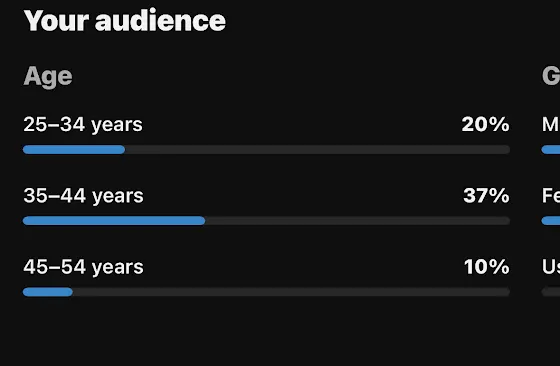
Task: Click the blue fill of the 25–34 years bar
Action: tap(74, 150)
